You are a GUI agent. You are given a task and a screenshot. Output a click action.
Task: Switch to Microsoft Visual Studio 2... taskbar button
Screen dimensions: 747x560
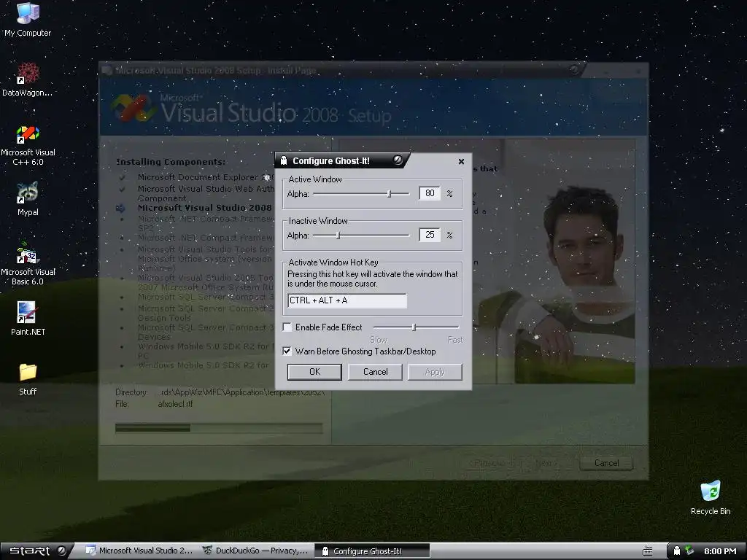point(139,551)
